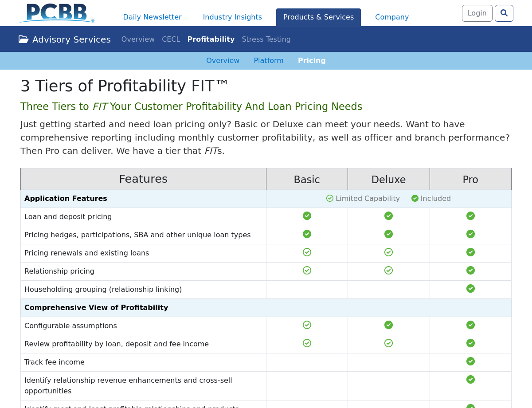Click the 'Relationship pricing' row label
This screenshot has width=532, height=408.
(59, 271)
